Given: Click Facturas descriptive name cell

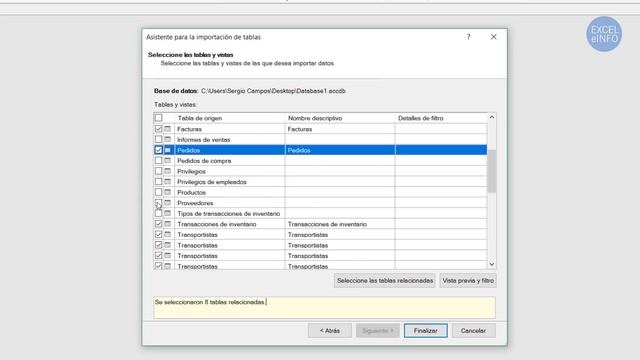Looking at the screenshot, I should tap(340, 129).
